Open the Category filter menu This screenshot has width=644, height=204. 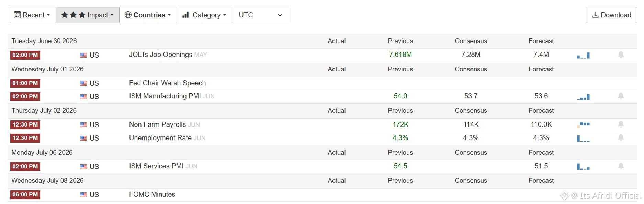[x=204, y=15]
